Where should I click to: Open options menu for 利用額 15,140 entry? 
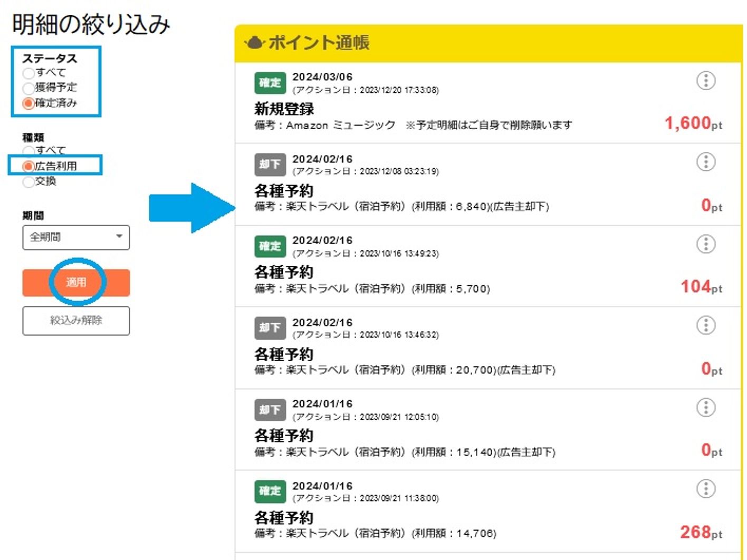click(705, 408)
